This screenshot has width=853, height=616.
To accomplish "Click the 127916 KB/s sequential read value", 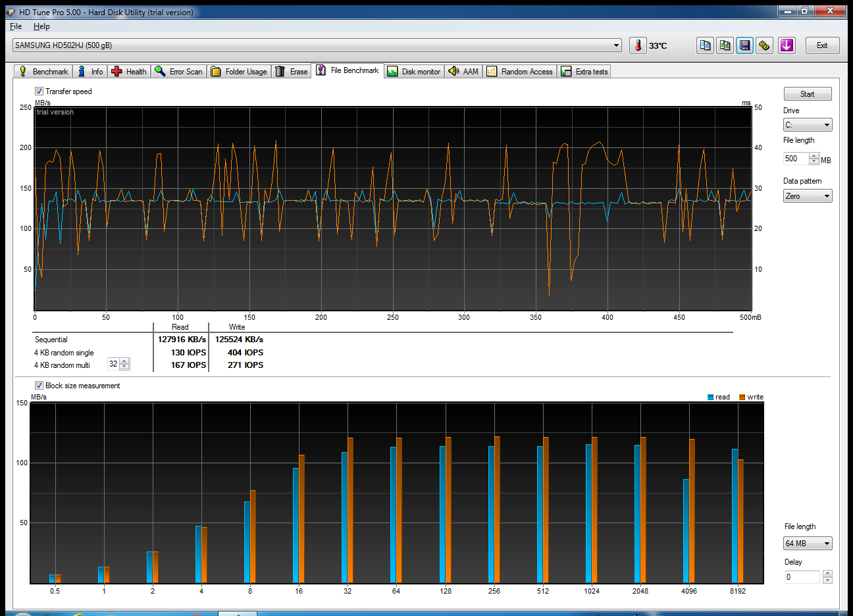I will point(182,340).
